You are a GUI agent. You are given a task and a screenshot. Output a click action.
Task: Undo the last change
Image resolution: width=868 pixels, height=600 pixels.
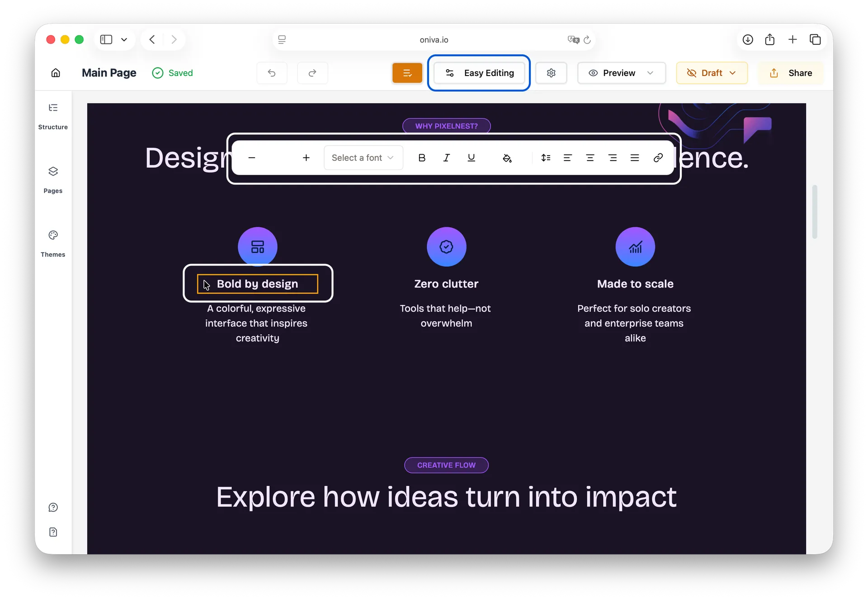(272, 73)
